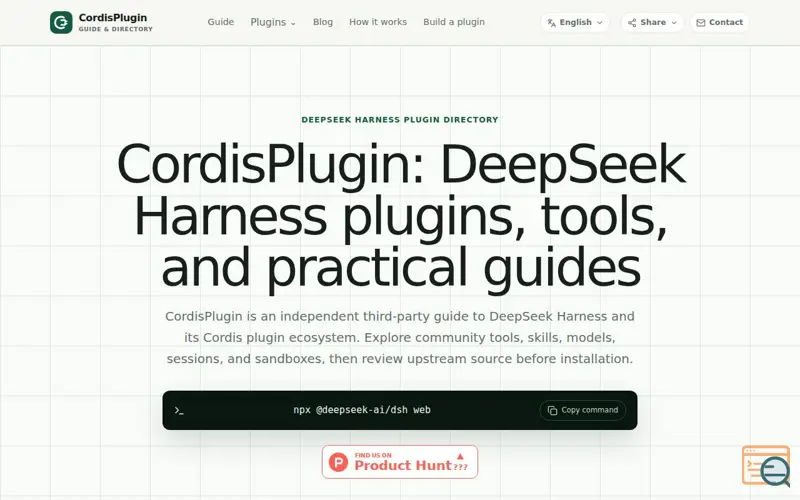The height and width of the screenshot is (500, 800).
Task: Select the npx @deepseek-ai/dsh web command text
Action: pyautogui.click(x=362, y=410)
